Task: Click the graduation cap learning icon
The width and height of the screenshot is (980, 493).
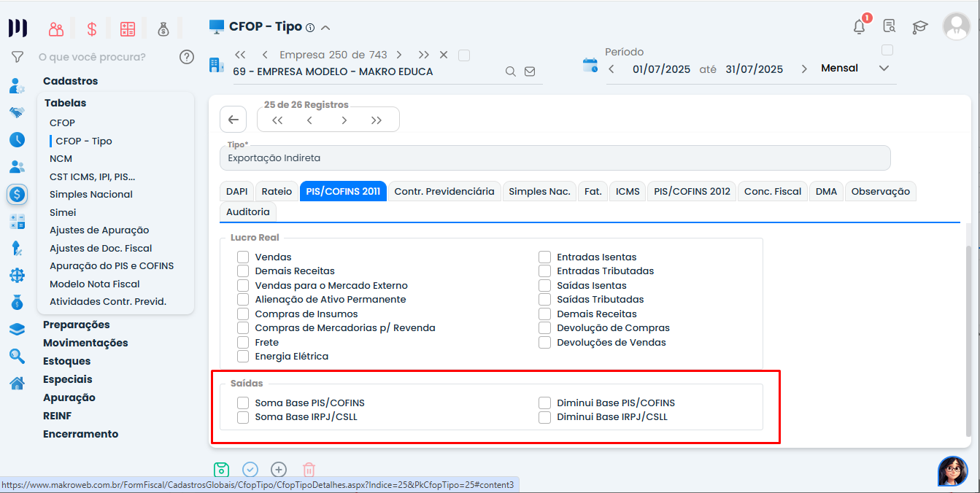Action: [919, 26]
